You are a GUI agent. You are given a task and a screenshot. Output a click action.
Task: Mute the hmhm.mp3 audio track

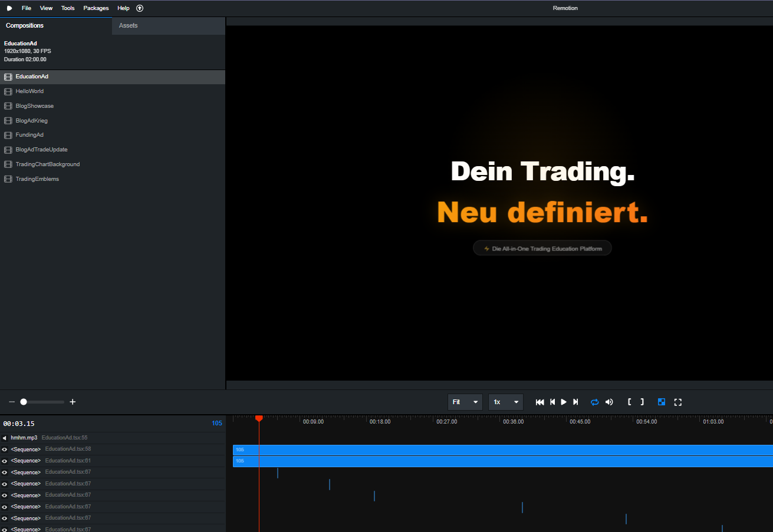(5, 437)
